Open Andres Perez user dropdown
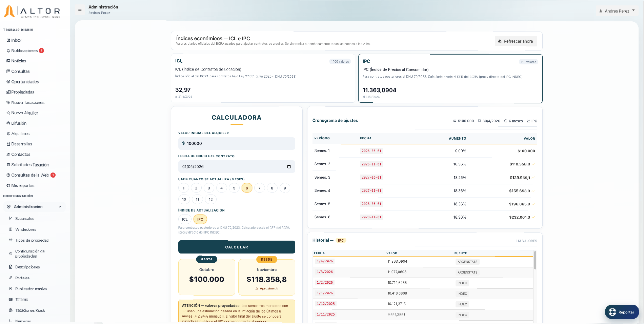The image size is (644, 324). click(x=617, y=11)
